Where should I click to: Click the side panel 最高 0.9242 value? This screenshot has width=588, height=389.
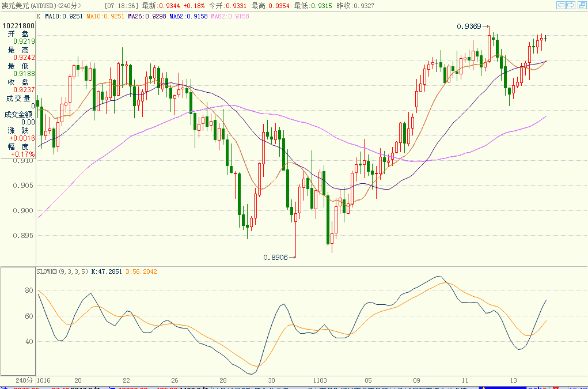[x=24, y=58]
